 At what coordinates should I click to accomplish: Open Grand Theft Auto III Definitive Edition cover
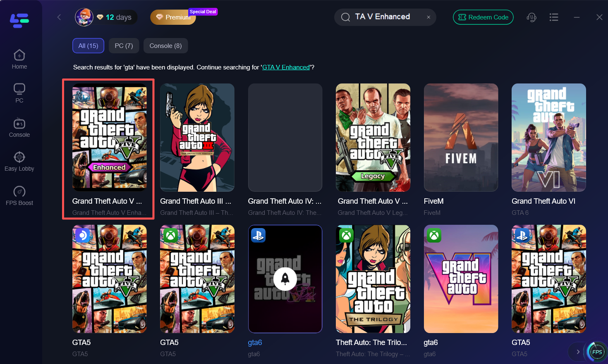tap(197, 138)
